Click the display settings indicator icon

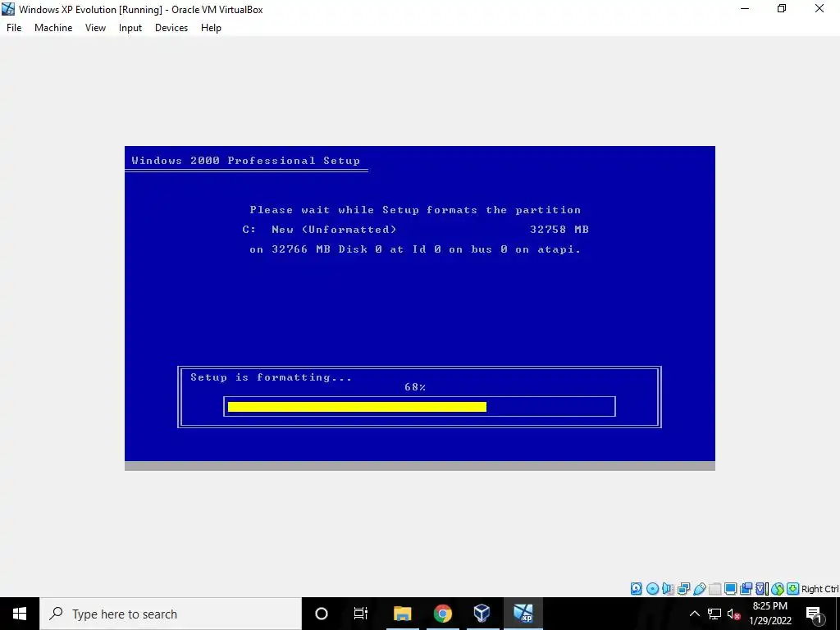coord(730,589)
